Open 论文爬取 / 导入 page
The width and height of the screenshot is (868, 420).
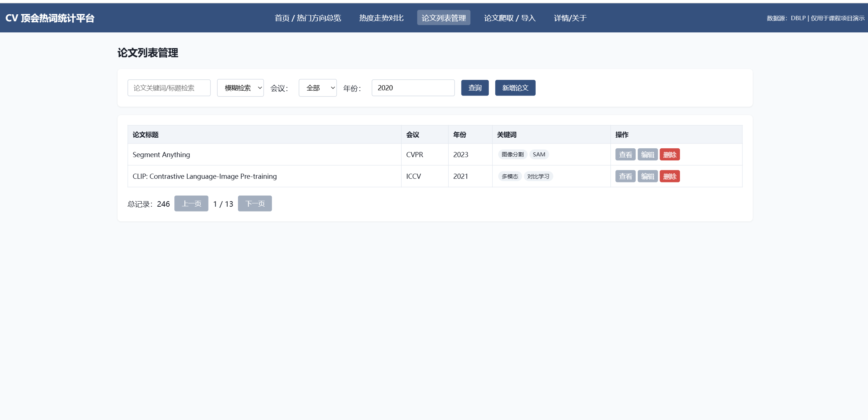[x=510, y=18]
